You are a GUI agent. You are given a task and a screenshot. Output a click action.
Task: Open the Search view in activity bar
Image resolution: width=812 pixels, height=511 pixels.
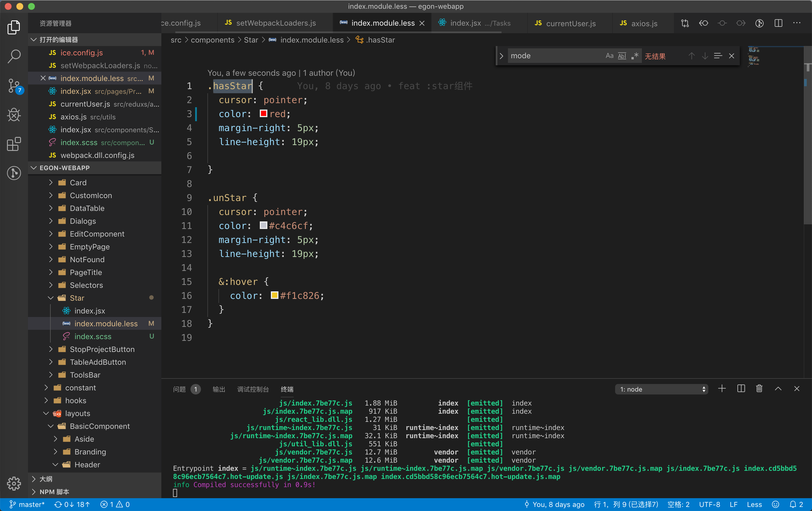[x=14, y=56]
